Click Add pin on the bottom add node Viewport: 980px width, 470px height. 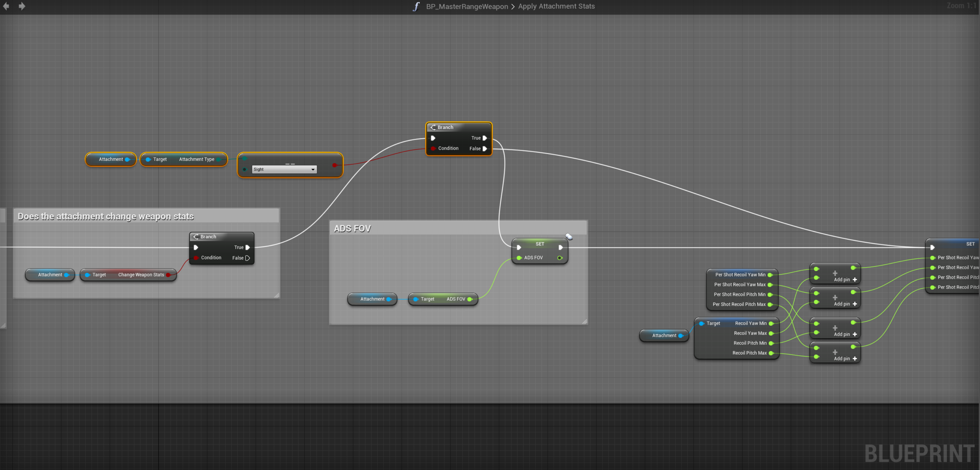(845, 359)
